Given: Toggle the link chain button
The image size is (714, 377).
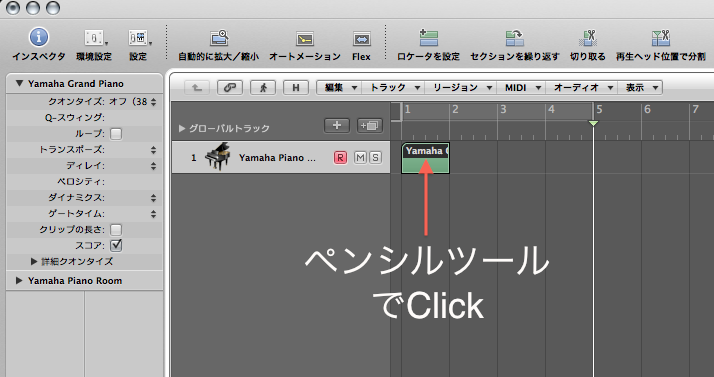Looking at the screenshot, I should click(230, 87).
